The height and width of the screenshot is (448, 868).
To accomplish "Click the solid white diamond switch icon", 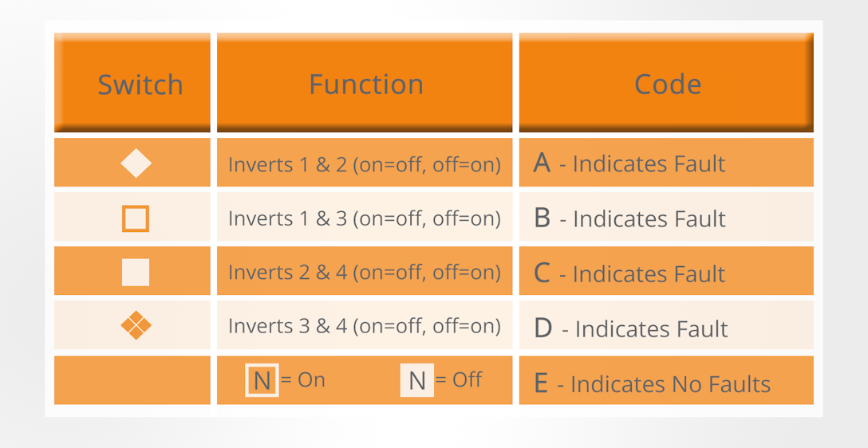I will point(136,163).
